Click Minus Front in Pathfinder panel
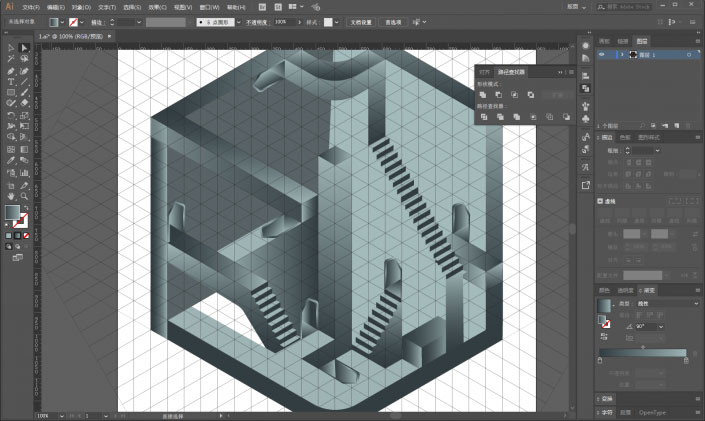 pos(499,95)
